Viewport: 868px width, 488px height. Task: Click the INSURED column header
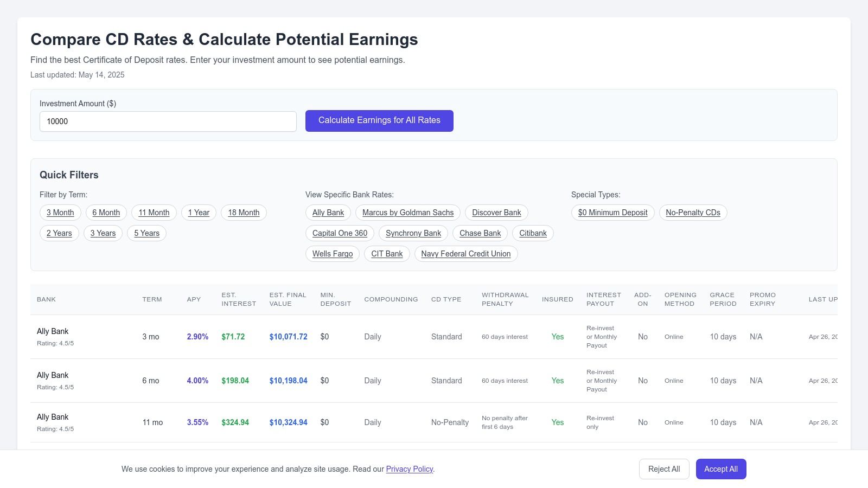[558, 299]
